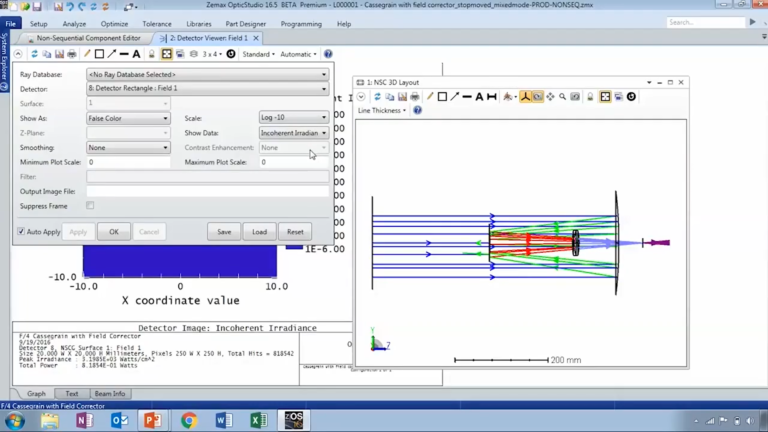Click reset view clock icon in 3D Layout
The image size is (768, 432).
631,96
